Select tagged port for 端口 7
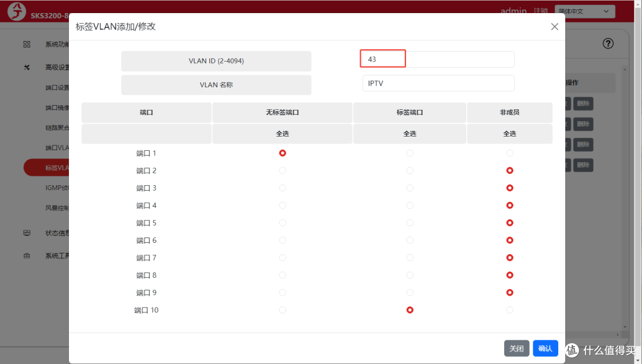The height and width of the screenshot is (364, 642). 410,258
